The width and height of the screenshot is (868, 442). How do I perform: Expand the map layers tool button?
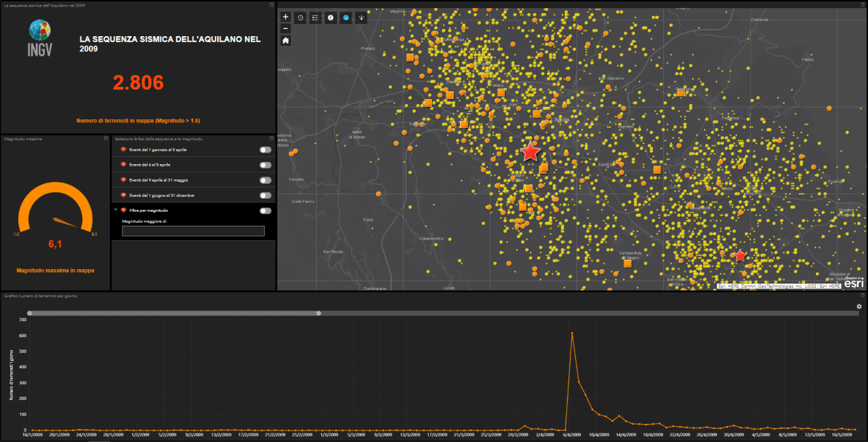click(361, 17)
